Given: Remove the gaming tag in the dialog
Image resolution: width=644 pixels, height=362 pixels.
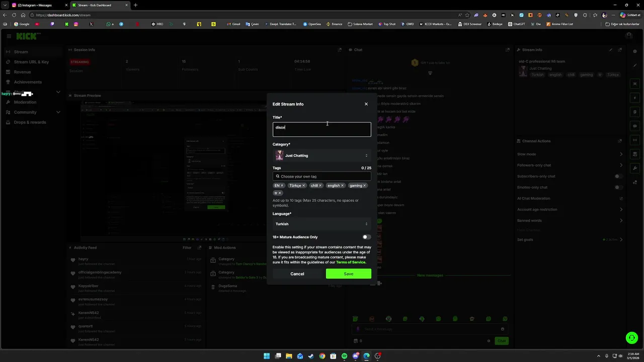Looking at the screenshot, I should click(x=364, y=186).
